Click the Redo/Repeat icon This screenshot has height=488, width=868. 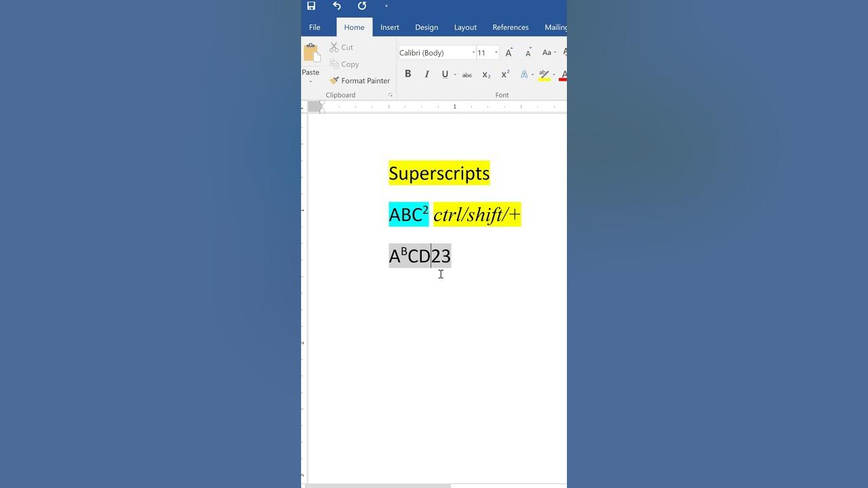(x=362, y=6)
